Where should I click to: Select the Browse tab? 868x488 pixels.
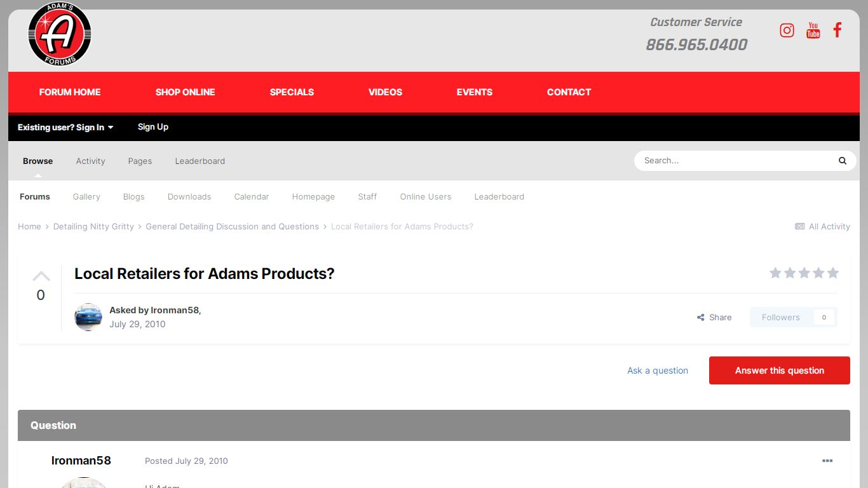coord(38,161)
